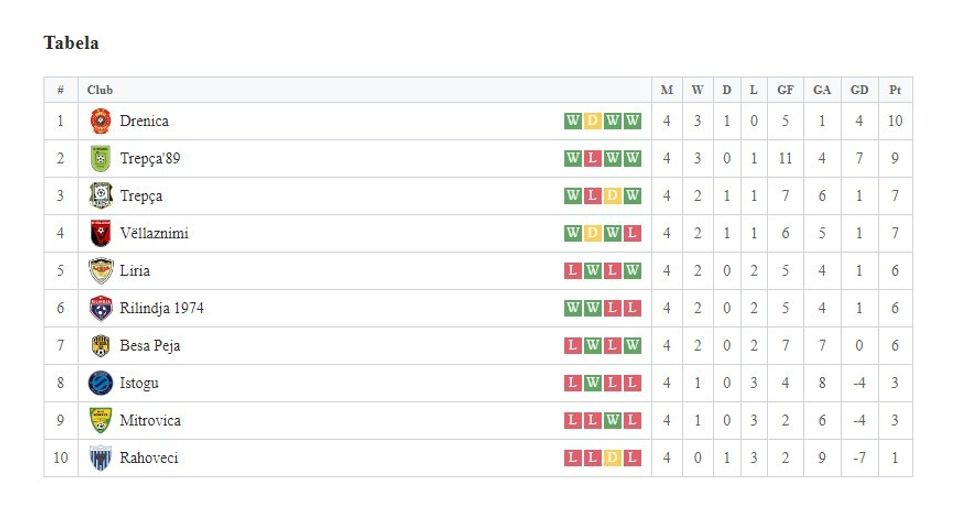Click the Rahoveci striped club crest

[99, 458]
